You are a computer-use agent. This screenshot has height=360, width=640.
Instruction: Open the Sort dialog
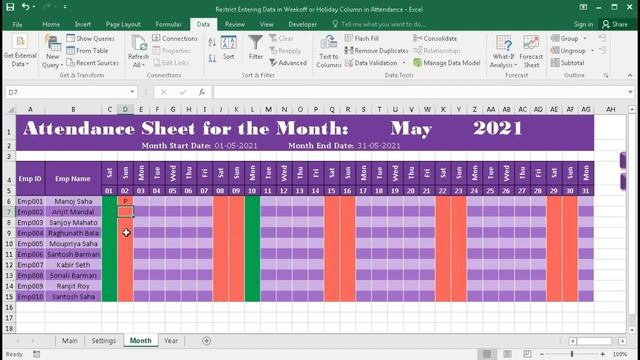click(229, 48)
